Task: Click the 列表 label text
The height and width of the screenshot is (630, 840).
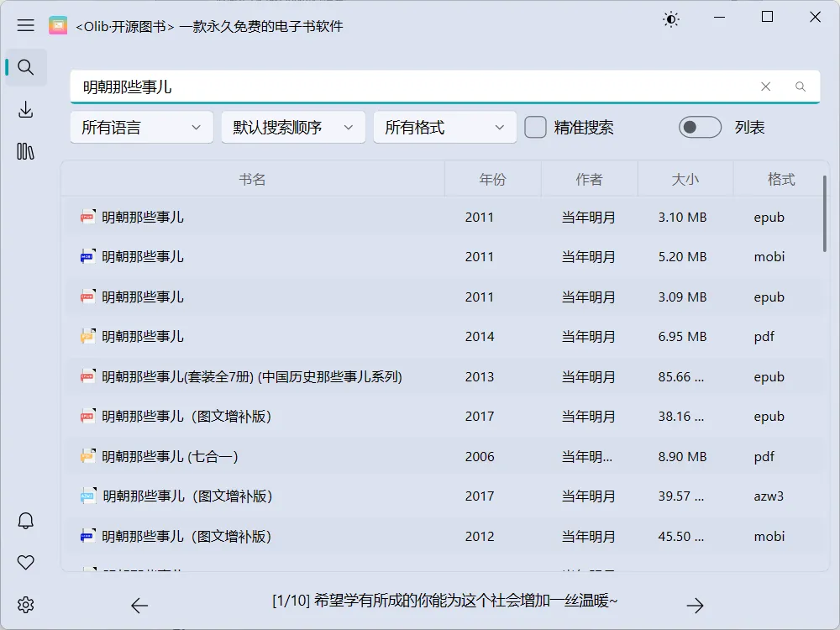Action: click(749, 128)
